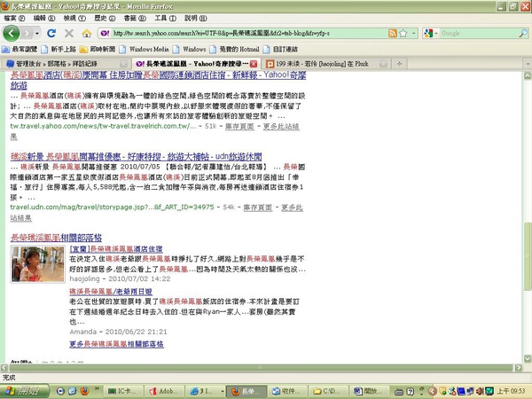The width and height of the screenshot is (532, 399).
Task: Open the 庫存頁面 link of the tw.travel.yahoo.com result
Action: point(239,127)
